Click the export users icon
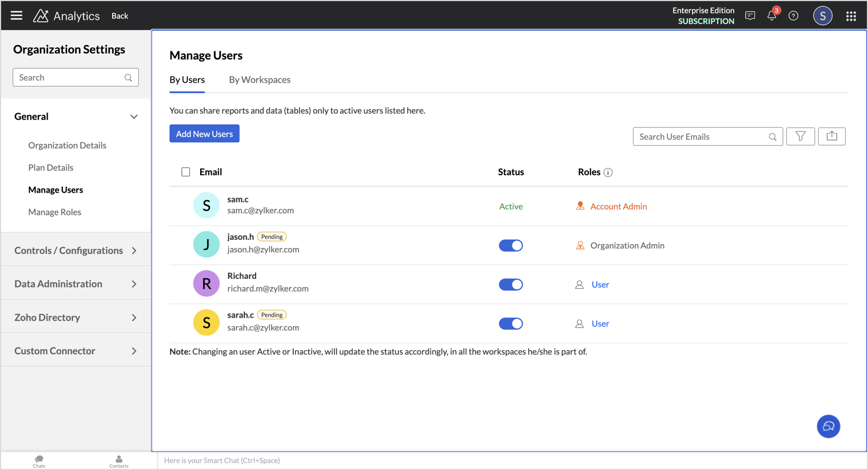Image resolution: width=868 pixels, height=470 pixels. [832, 136]
